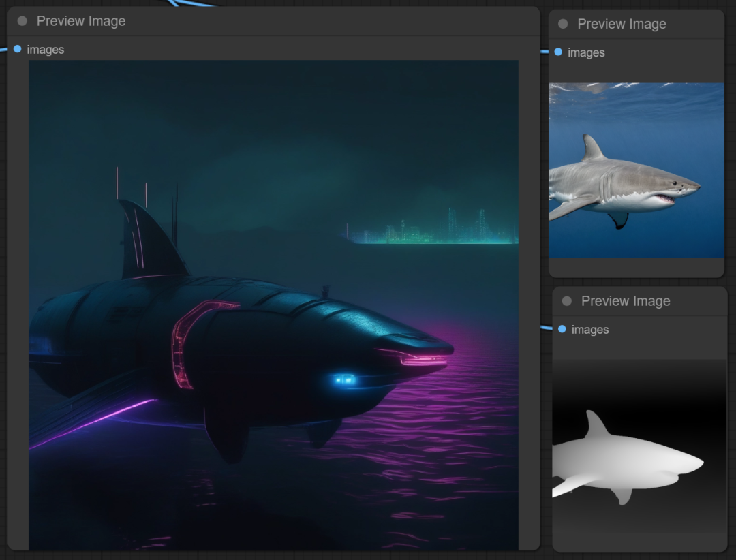Click the images label on the large left node
The height and width of the screenshot is (560, 736).
click(x=46, y=50)
